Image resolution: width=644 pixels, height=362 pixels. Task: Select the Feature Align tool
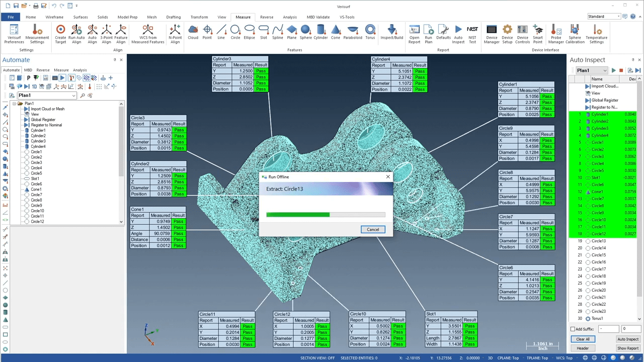tap(121, 34)
